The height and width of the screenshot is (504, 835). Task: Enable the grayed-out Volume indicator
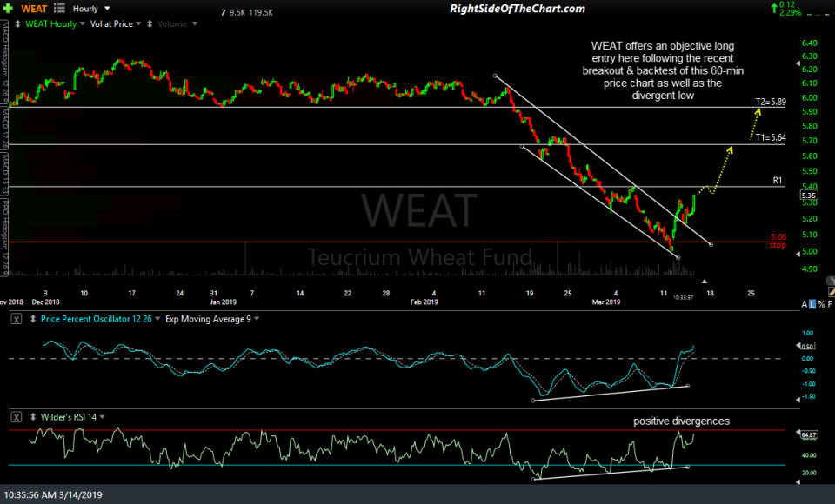pos(174,23)
